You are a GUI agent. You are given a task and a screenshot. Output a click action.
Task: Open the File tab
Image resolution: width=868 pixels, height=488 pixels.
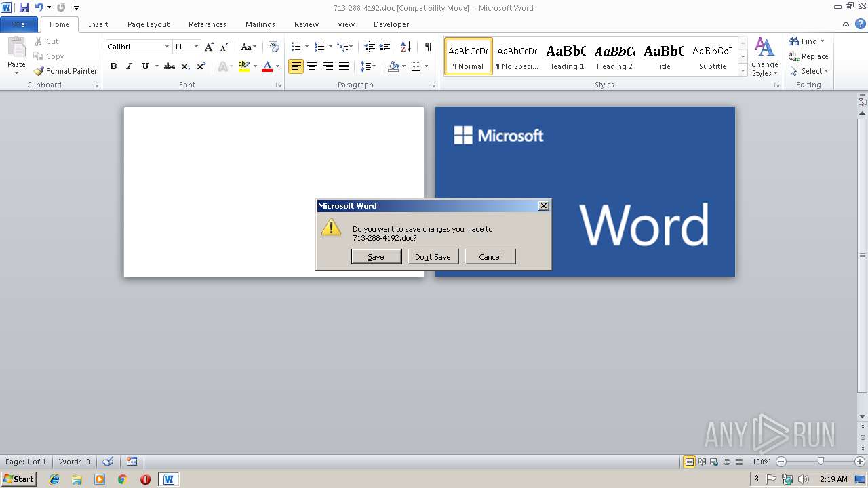[x=19, y=24]
